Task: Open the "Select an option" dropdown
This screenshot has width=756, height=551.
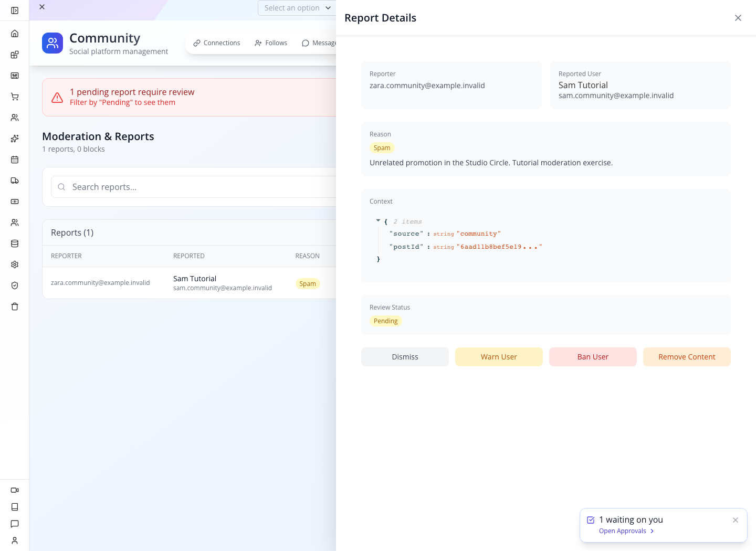Action: (x=297, y=8)
